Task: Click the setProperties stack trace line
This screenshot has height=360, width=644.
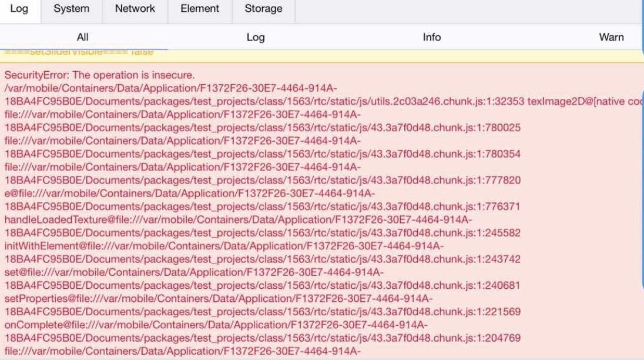Action: point(218,298)
